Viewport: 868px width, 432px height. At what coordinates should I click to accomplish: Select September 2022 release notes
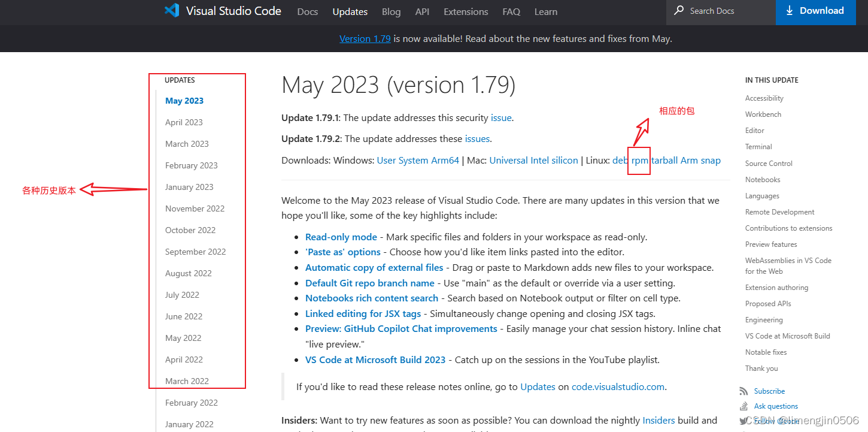[x=196, y=252]
